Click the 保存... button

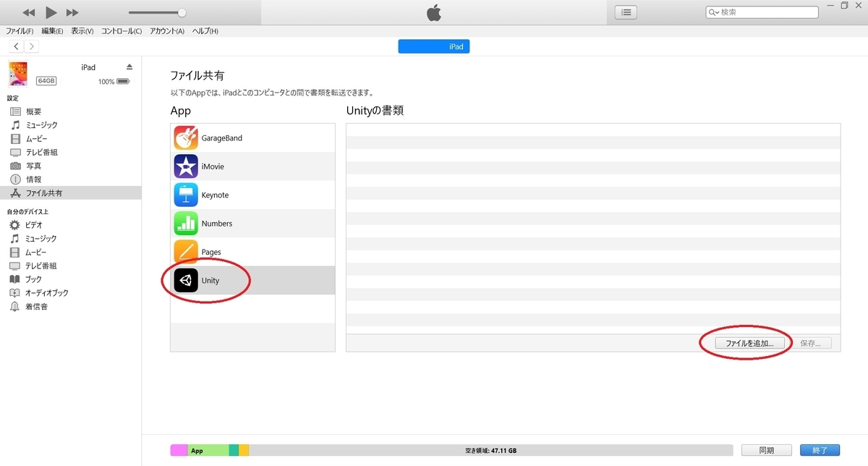pos(811,344)
